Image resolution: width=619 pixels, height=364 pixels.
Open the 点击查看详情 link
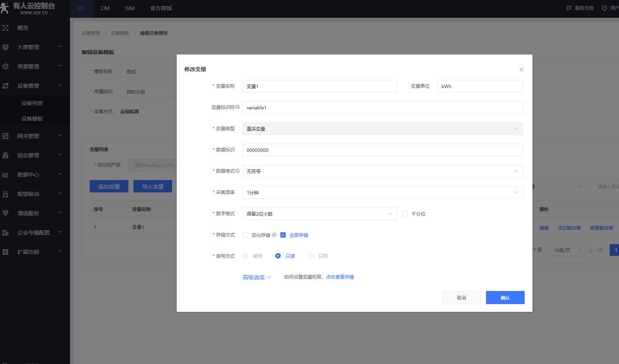click(x=340, y=277)
